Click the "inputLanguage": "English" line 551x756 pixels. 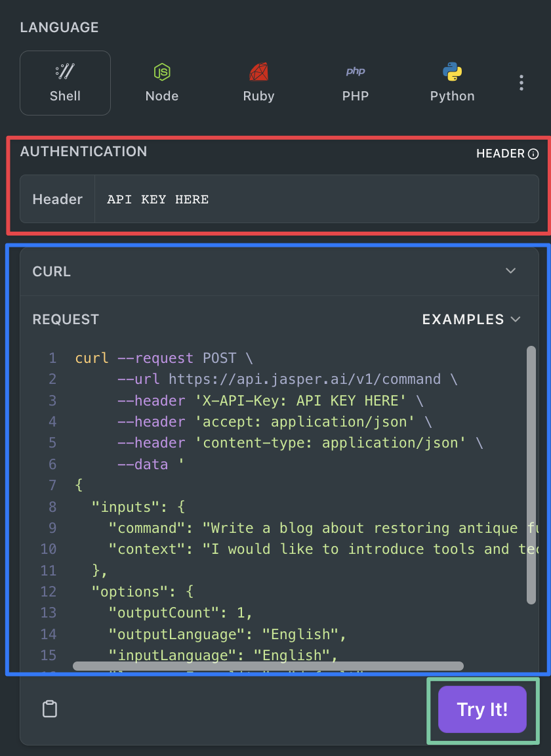coord(223,655)
